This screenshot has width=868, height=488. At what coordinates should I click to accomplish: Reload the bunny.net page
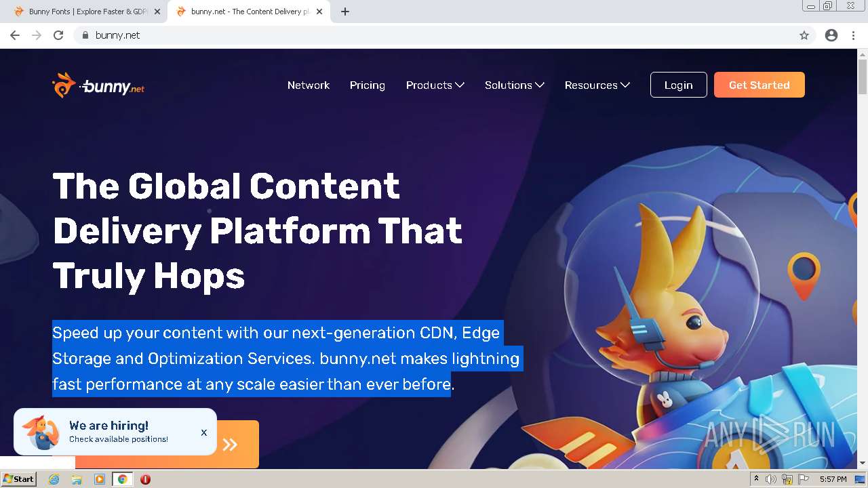point(58,35)
